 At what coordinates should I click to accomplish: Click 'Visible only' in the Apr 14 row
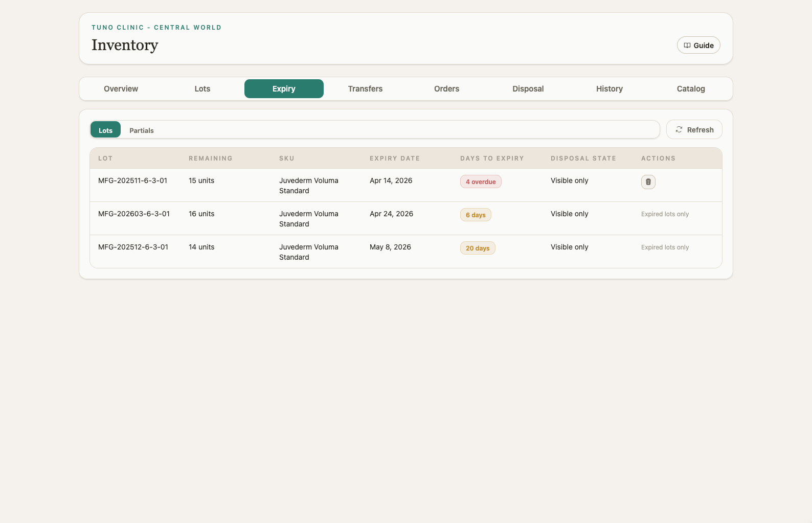569,180
